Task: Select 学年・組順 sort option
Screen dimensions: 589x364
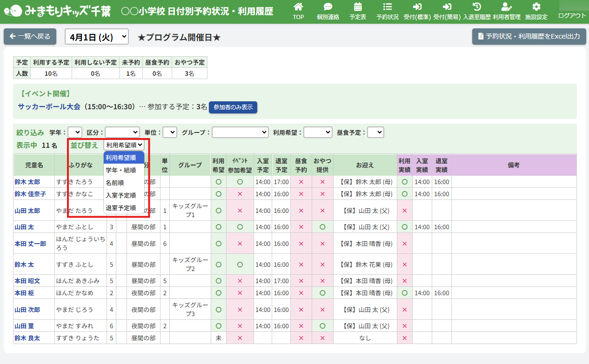Action: point(121,170)
